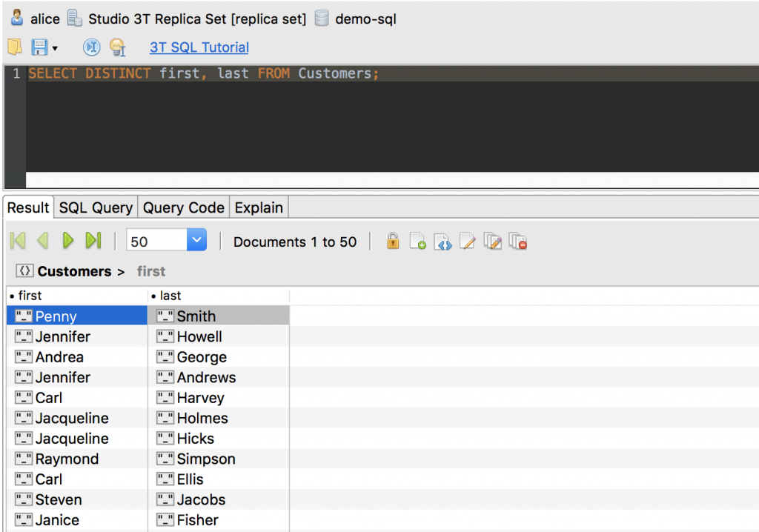
Task: Click the demo-sql database icon
Action: pyautogui.click(x=322, y=18)
